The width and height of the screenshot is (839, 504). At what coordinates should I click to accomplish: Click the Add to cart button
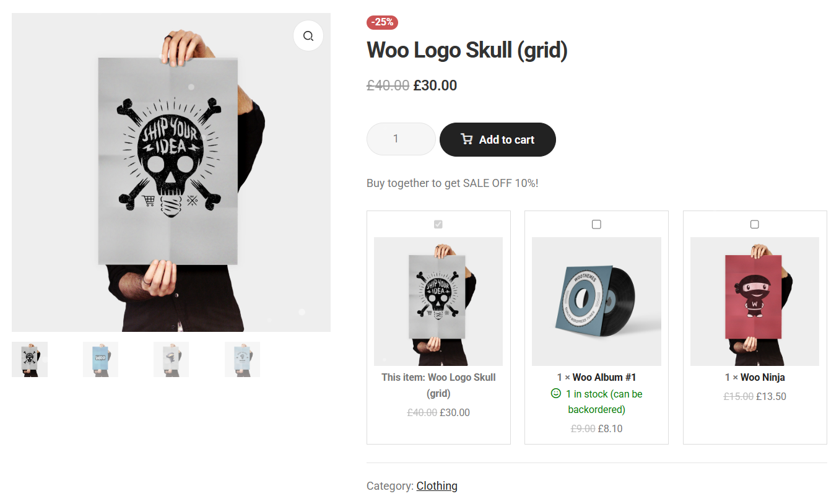click(x=497, y=139)
